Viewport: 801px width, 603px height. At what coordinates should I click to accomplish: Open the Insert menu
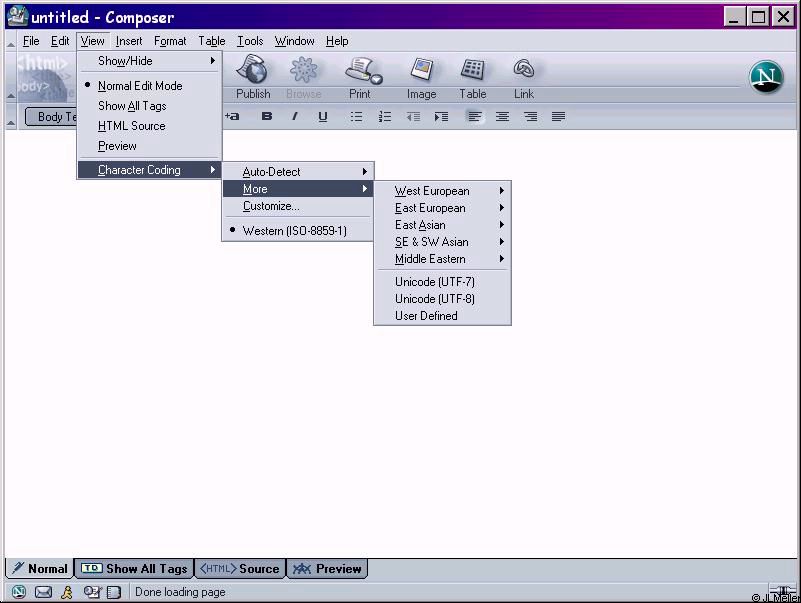(129, 41)
